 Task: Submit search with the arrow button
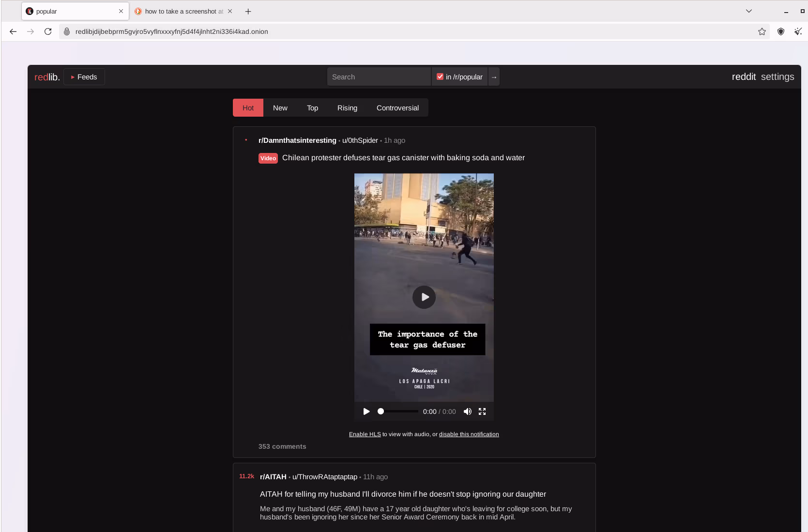494,77
